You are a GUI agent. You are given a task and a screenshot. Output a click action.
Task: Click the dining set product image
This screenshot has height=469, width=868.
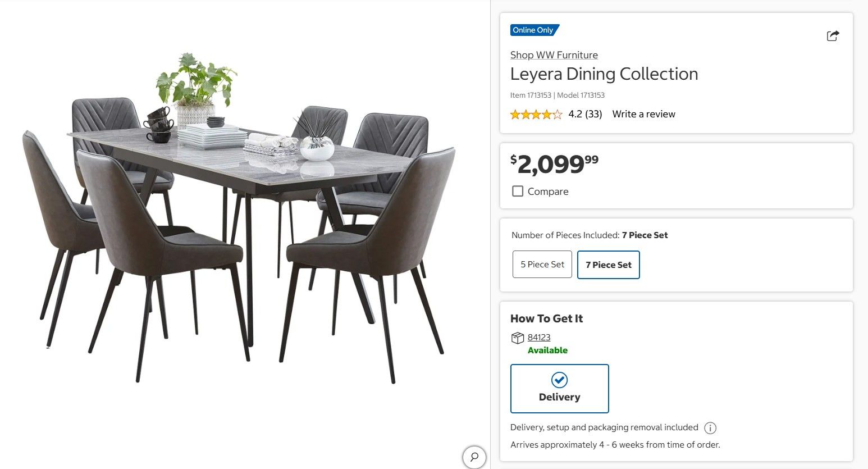coord(239,218)
